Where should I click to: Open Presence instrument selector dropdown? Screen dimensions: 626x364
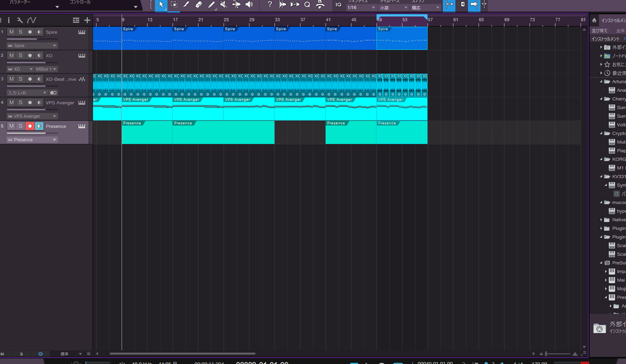click(x=32, y=139)
